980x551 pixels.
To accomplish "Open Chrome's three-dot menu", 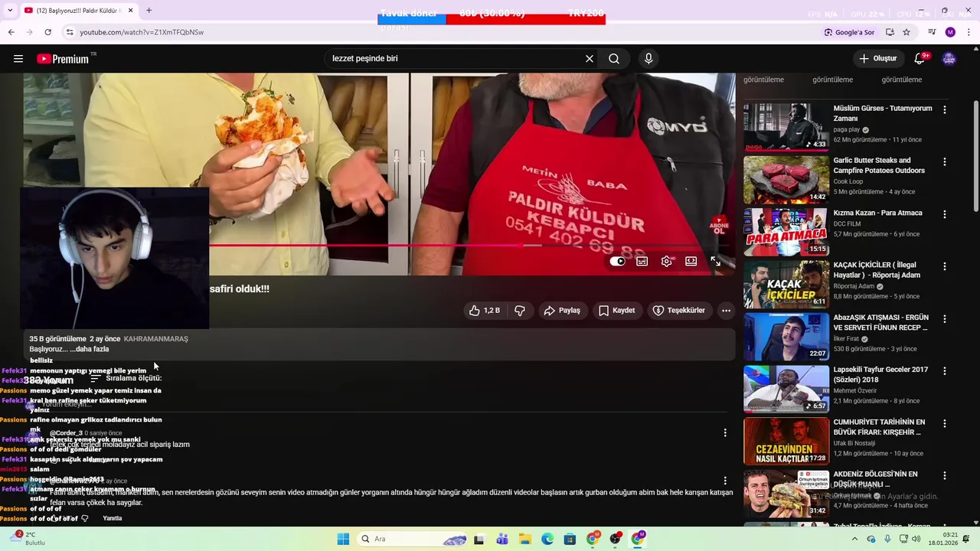I will 969,32.
